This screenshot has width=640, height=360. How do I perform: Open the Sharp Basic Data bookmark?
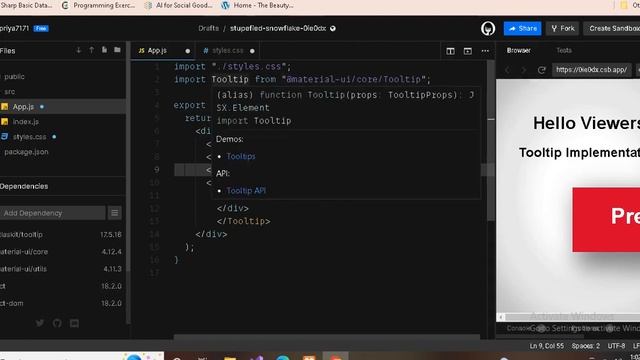(x=27, y=5)
